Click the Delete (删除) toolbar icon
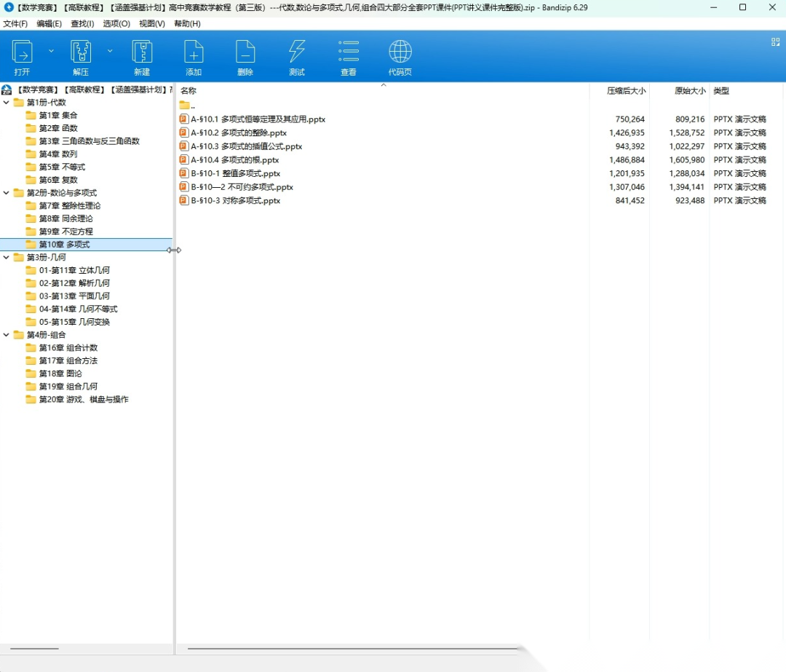The width and height of the screenshot is (786, 672). point(245,52)
